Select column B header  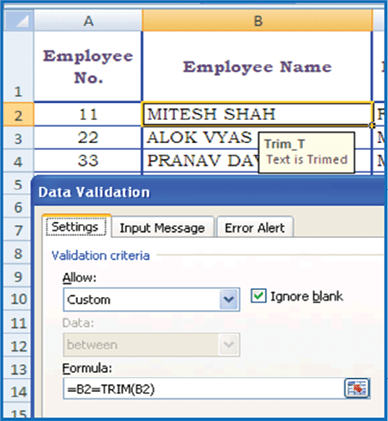coord(257,21)
